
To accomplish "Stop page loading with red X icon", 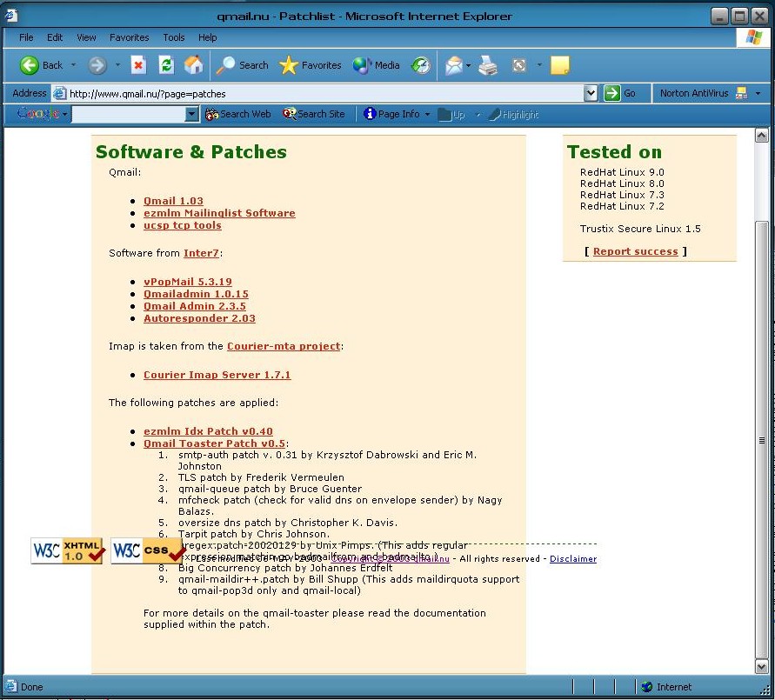I will pos(138,65).
